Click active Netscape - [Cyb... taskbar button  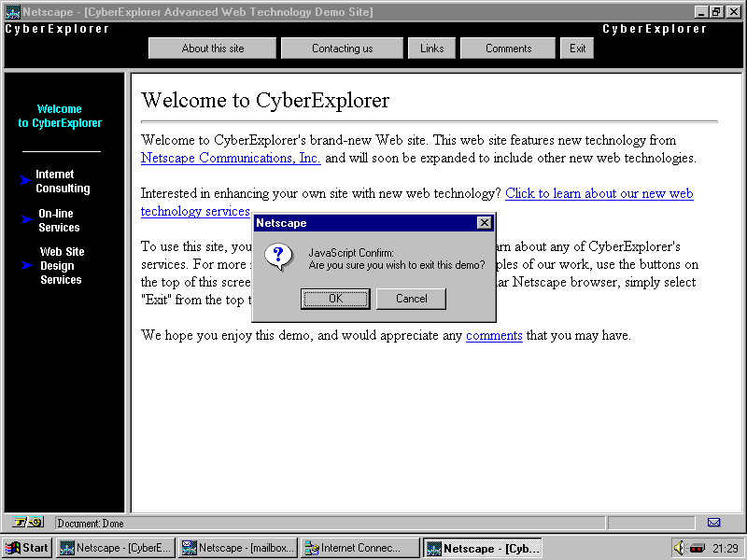pyautogui.click(x=483, y=548)
